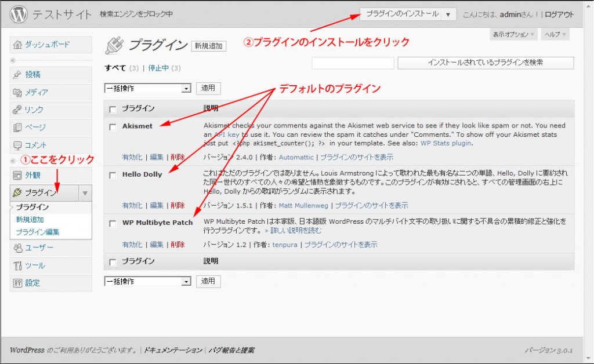
Task: Click the リンク chain icon
Action: point(17,110)
